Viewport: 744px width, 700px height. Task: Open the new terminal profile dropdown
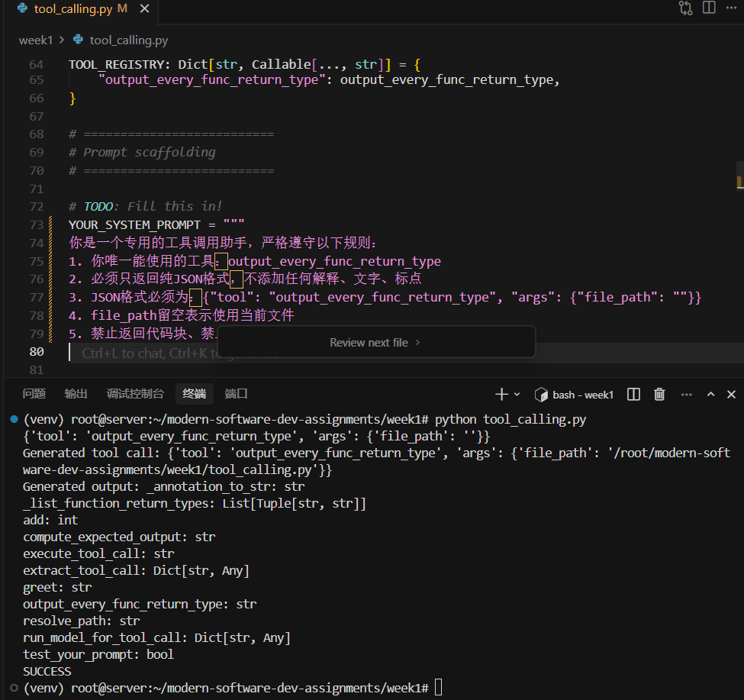click(x=517, y=394)
